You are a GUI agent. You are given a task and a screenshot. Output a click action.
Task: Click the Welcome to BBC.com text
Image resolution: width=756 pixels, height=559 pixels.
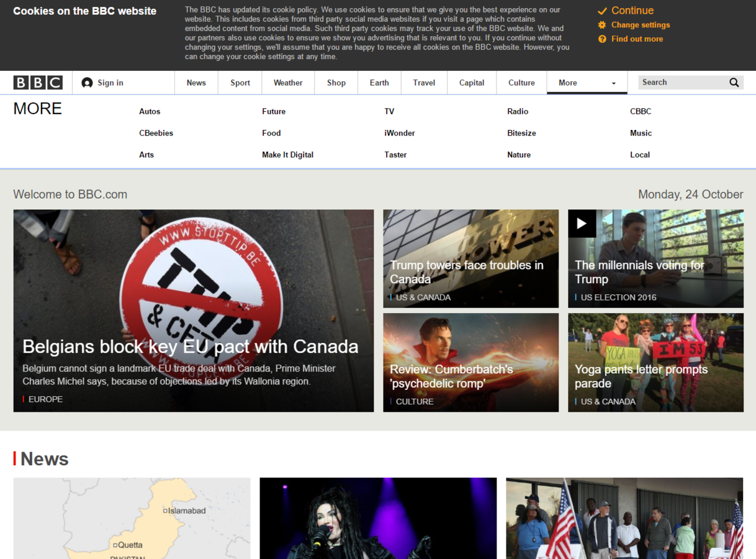pos(70,194)
